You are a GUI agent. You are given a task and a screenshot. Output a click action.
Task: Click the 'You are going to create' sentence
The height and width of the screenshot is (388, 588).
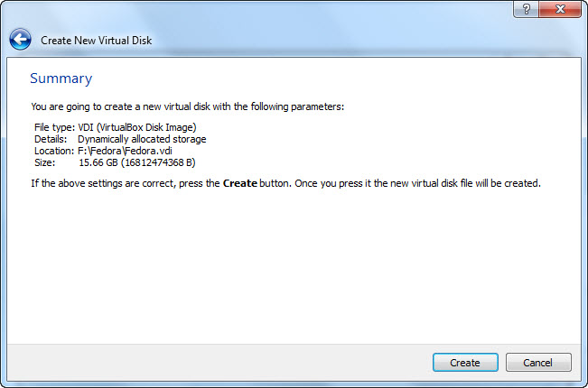pyautogui.click(x=188, y=106)
